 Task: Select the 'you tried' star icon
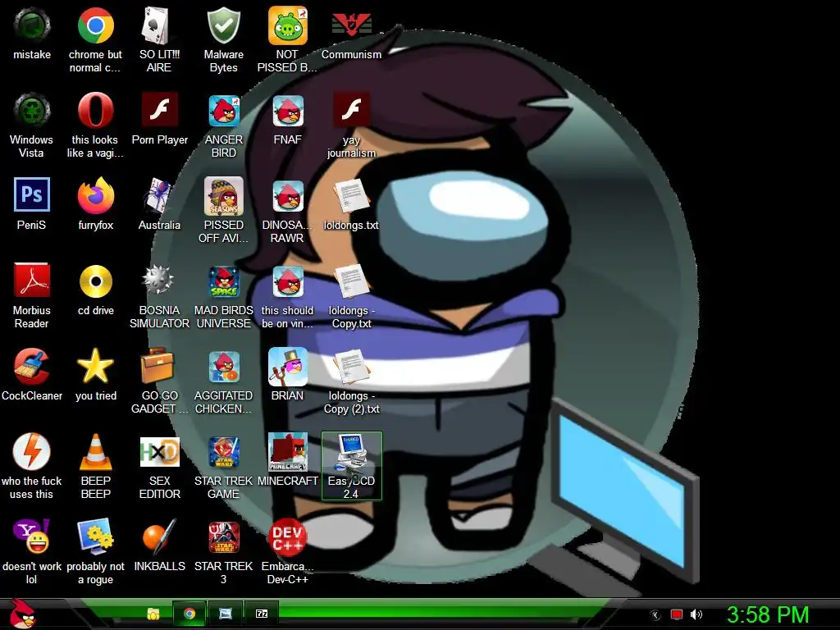coord(95,367)
